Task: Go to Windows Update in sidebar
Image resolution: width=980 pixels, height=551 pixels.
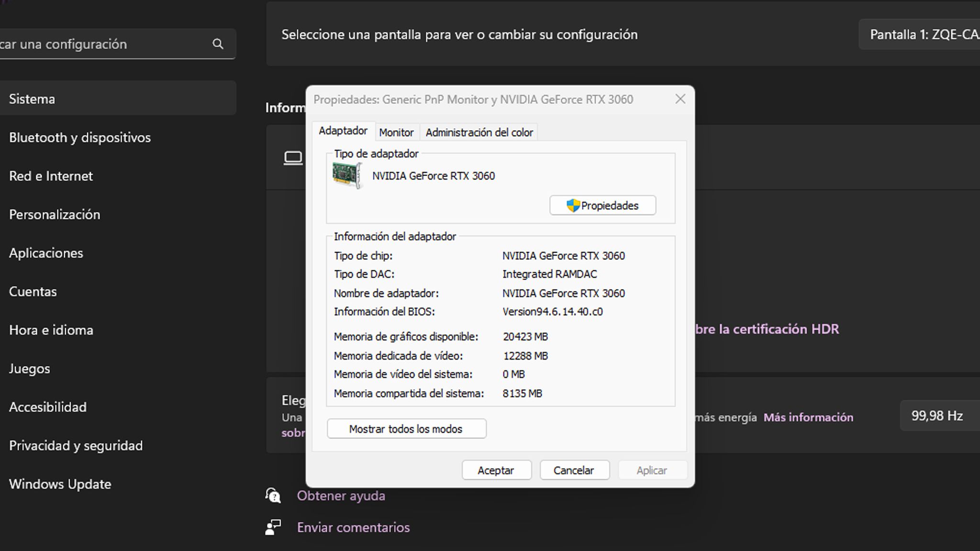Action: [x=60, y=484]
